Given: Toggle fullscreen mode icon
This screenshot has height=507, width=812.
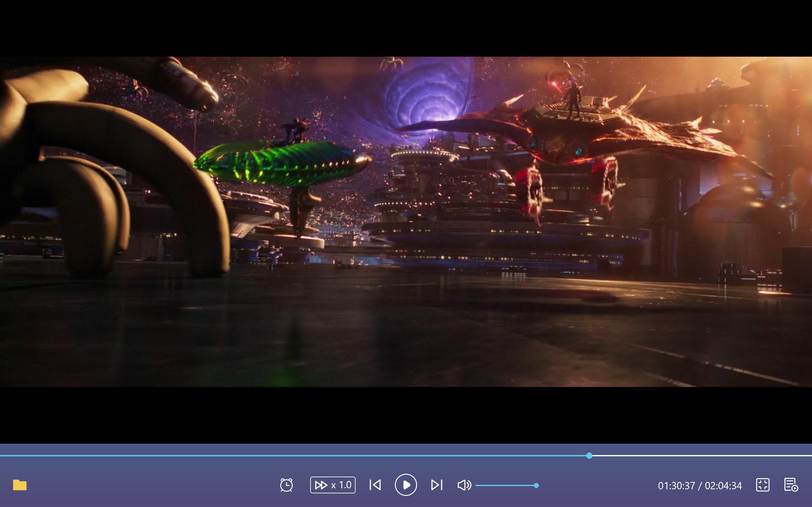Looking at the screenshot, I should [x=762, y=485].
